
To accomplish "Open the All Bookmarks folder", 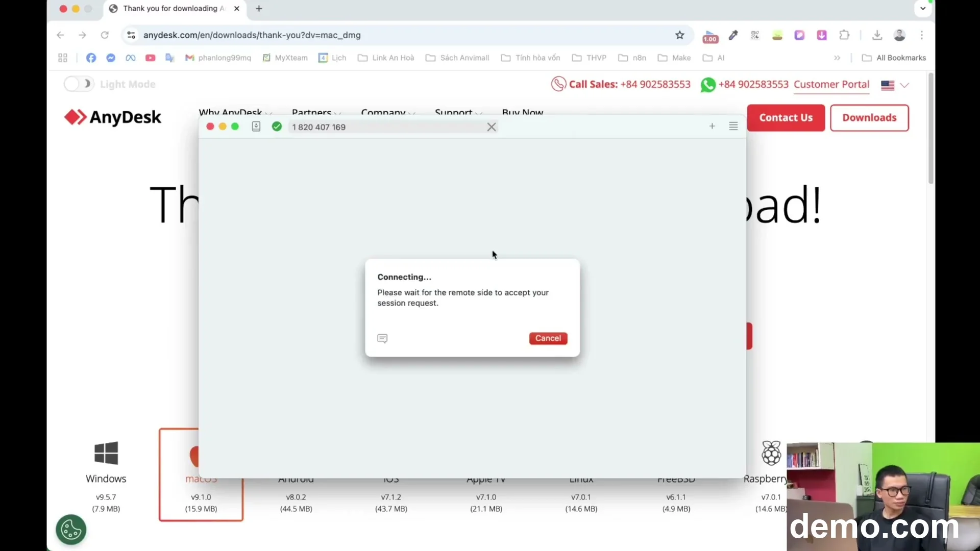I will 894,58.
